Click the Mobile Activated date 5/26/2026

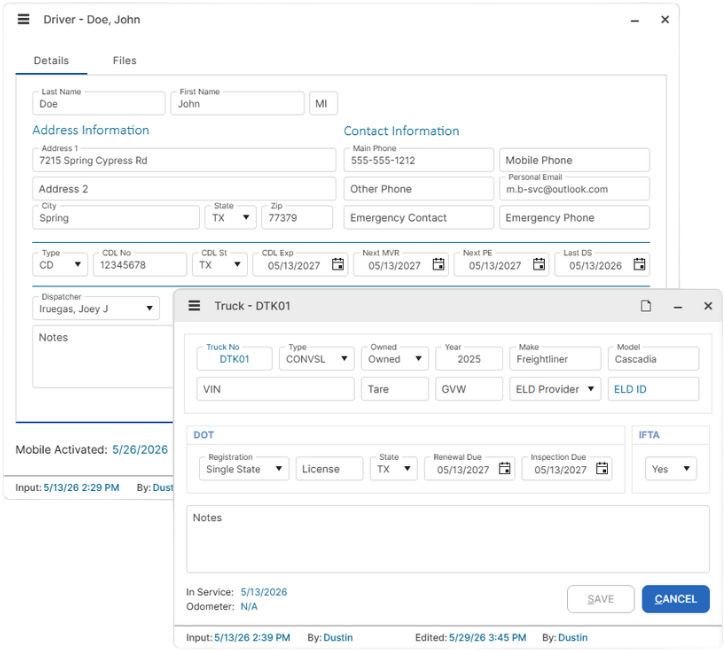140,450
